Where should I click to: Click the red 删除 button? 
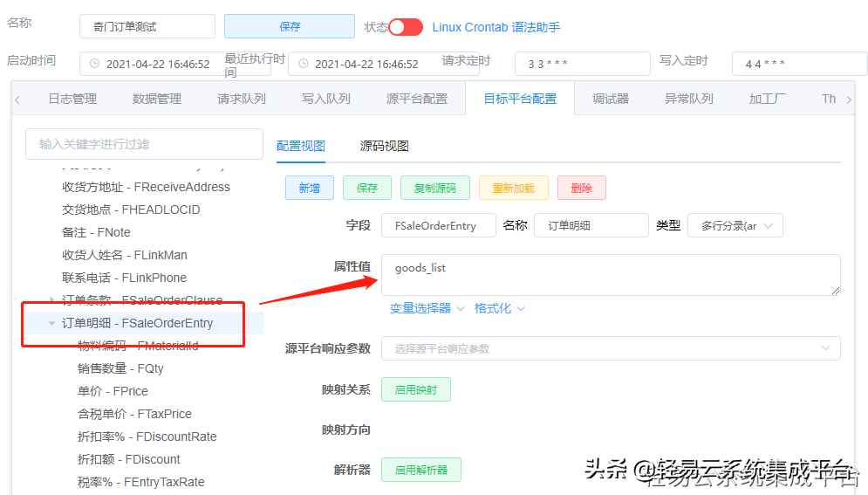pyautogui.click(x=582, y=188)
